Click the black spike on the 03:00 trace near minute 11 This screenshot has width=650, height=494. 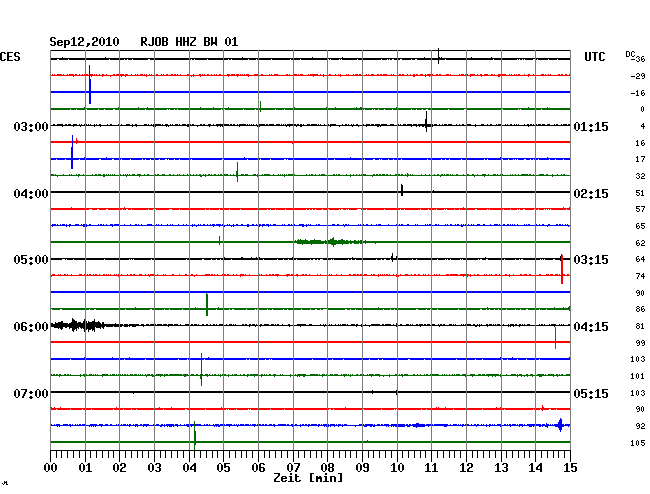click(426, 121)
